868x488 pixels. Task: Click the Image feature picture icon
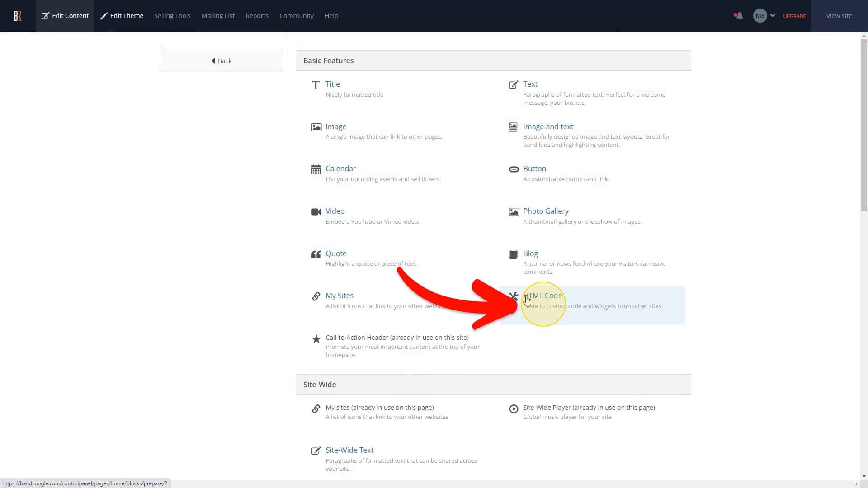tap(316, 127)
